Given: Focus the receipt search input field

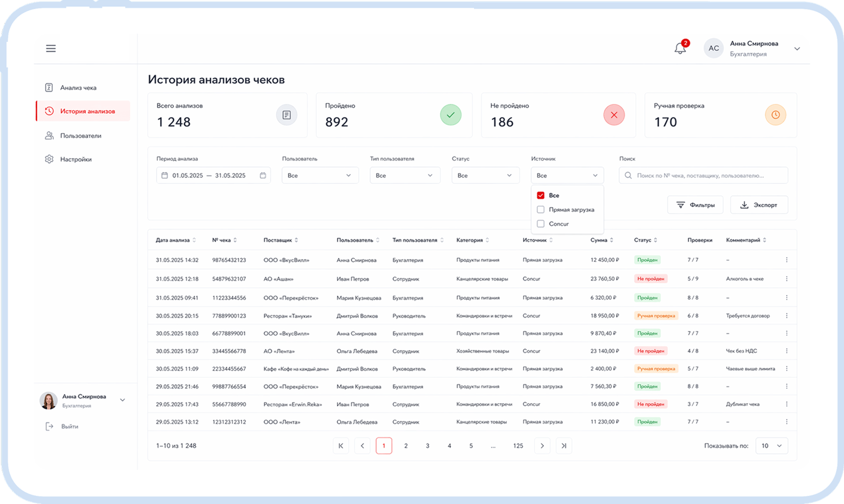Looking at the screenshot, I should (x=703, y=175).
